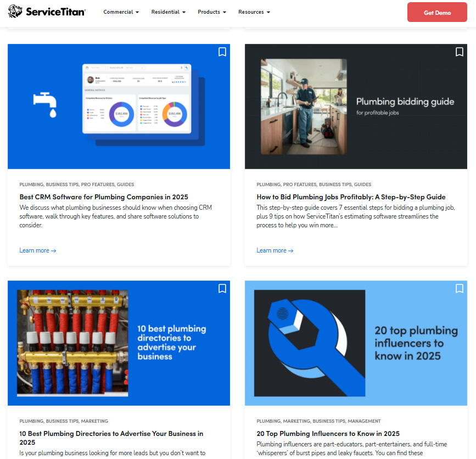Bookmark the Plumbing bidding guide article

tap(460, 52)
